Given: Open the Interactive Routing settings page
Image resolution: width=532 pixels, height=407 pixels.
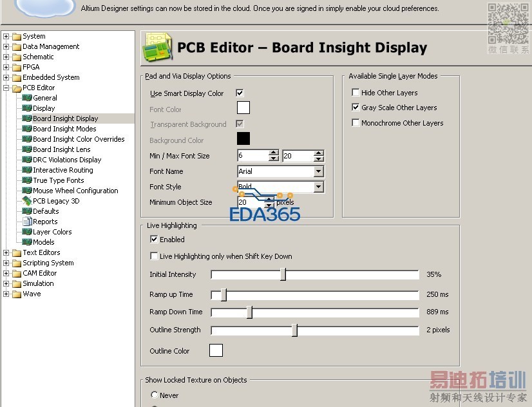Looking at the screenshot, I should click(62, 170).
